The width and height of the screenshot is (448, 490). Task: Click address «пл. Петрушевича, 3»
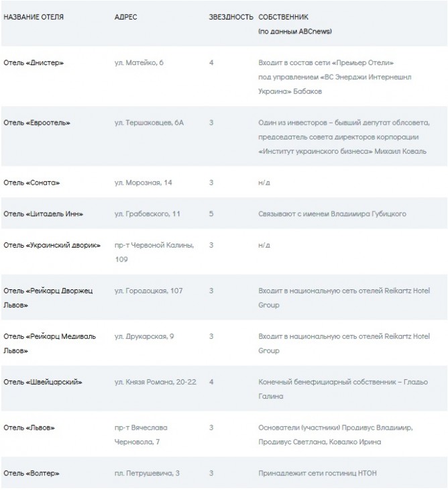pos(148,473)
